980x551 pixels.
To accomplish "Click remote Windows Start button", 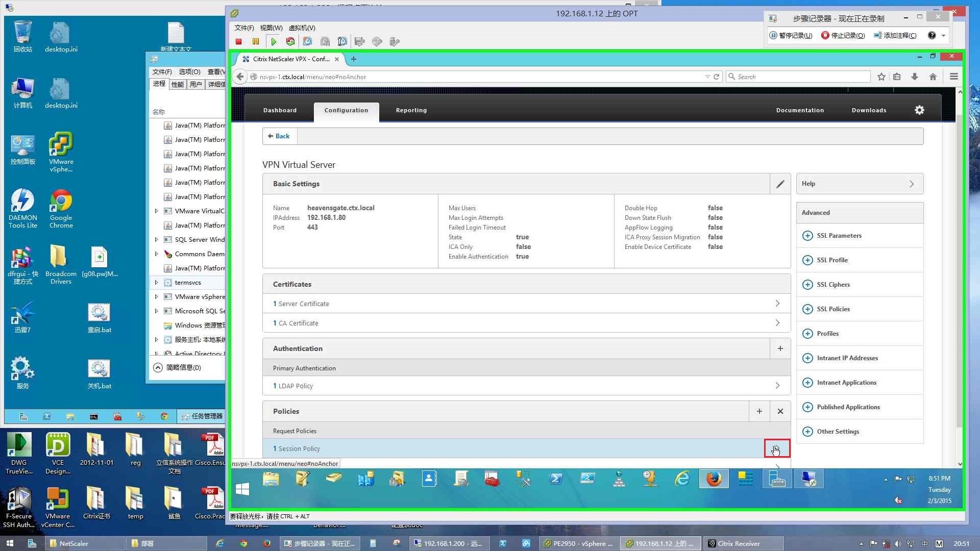I will pyautogui.click(x=242, y=489).
